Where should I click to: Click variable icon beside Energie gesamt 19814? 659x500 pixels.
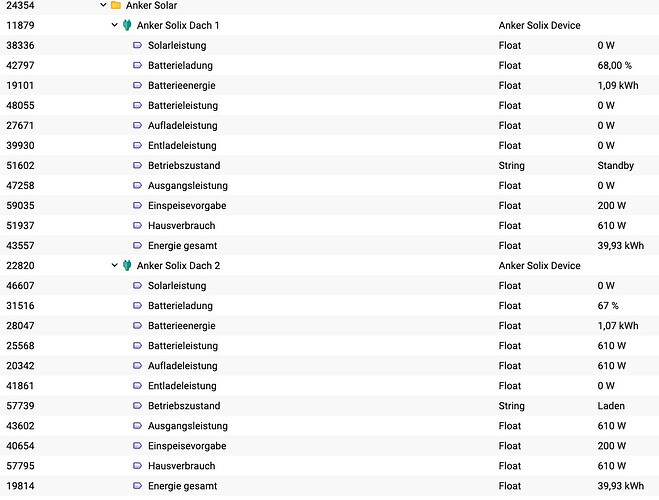(x=137, y=486)
